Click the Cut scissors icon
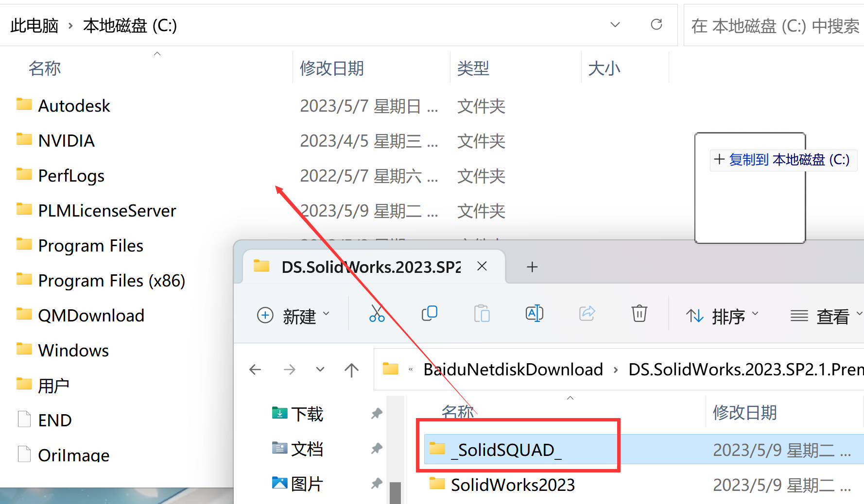 (x=377, y=314)
